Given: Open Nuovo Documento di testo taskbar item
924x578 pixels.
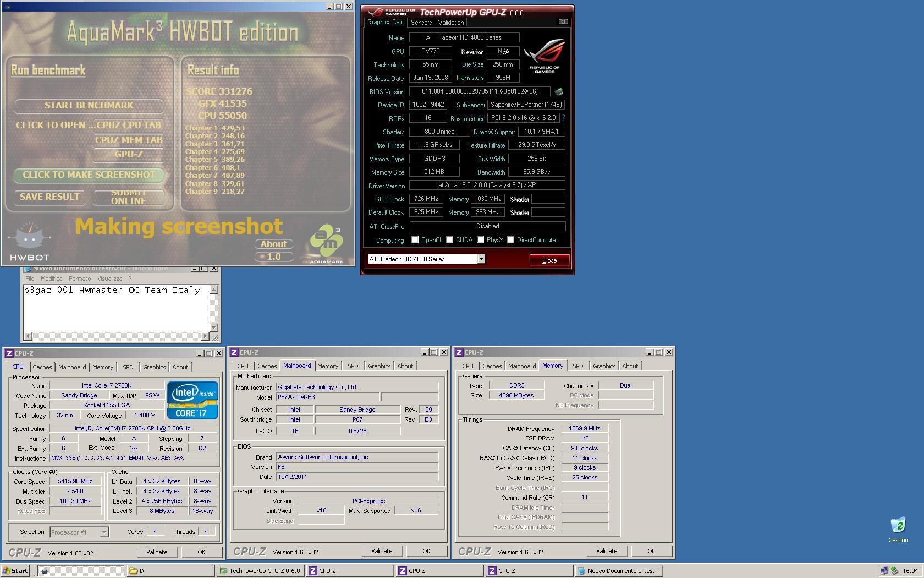Looking at the screenshot, I should pos(618,571).
